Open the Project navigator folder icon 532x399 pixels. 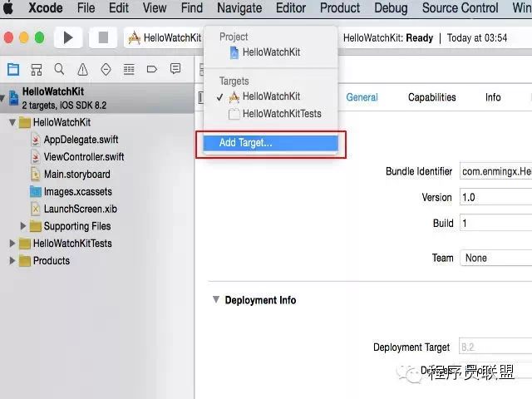(13, 70)
